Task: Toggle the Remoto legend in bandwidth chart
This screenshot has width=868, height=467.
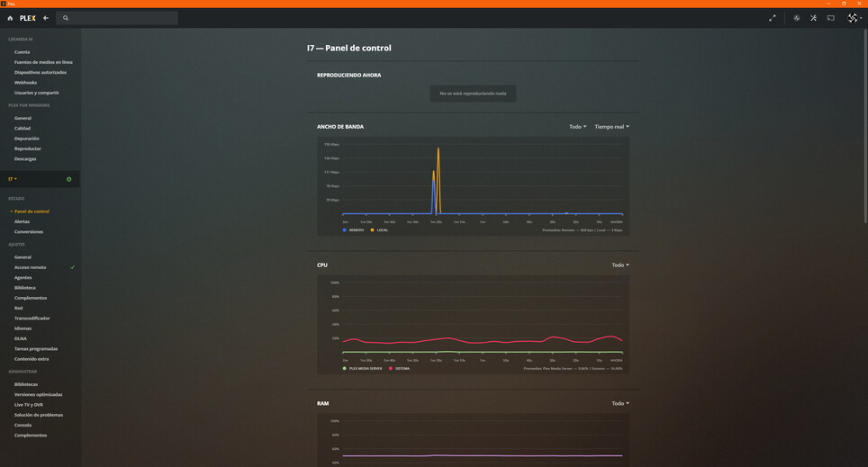Action: (354, 230)
